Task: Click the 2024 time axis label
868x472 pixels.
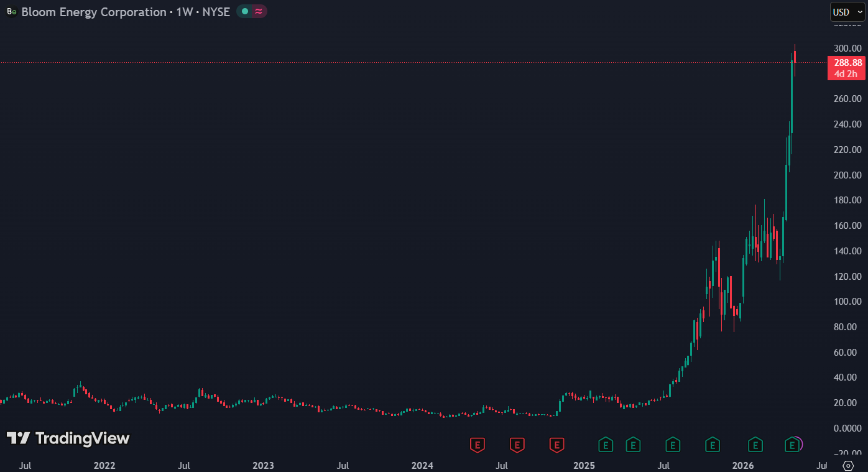Action: (x=422, y=466)
